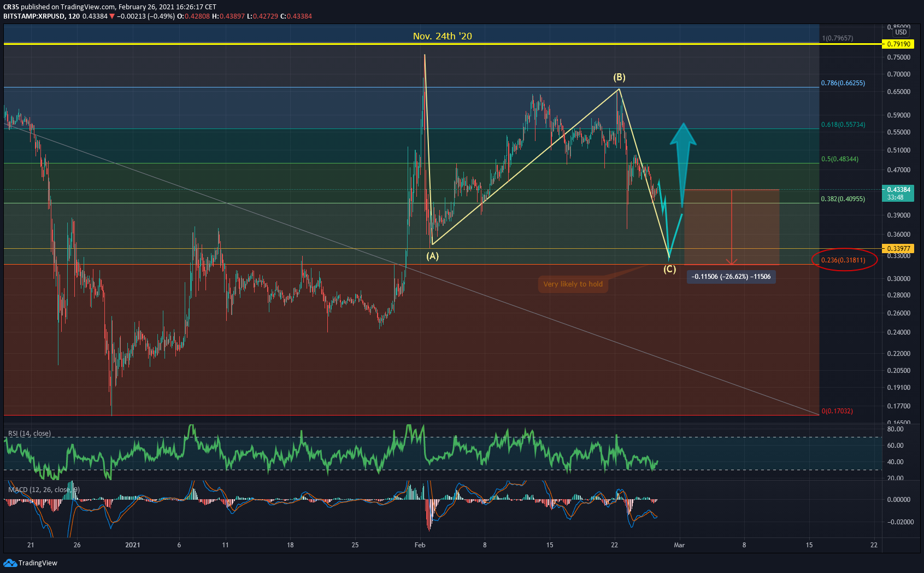
Task: Click the 0.65000 price axis tick
Action: 898,92
